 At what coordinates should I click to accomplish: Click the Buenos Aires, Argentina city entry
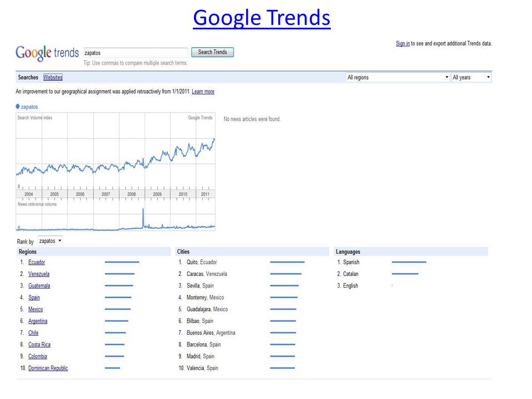211,333
